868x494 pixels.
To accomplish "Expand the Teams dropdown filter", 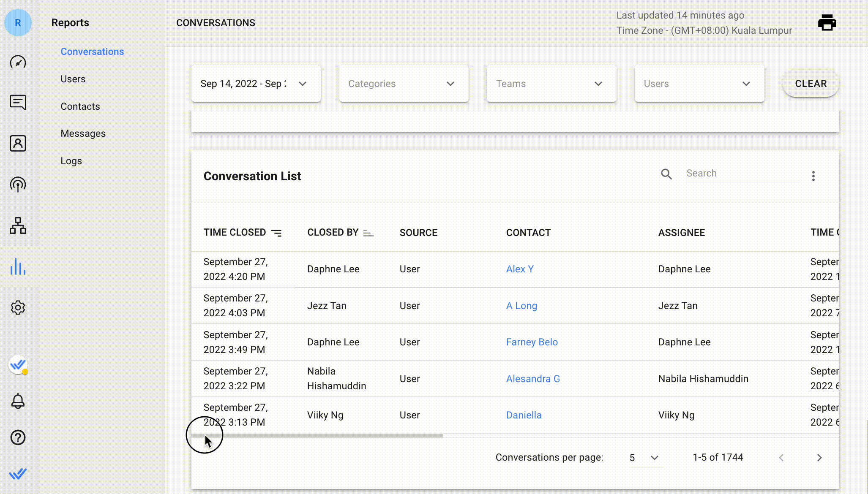I will 551,84.
